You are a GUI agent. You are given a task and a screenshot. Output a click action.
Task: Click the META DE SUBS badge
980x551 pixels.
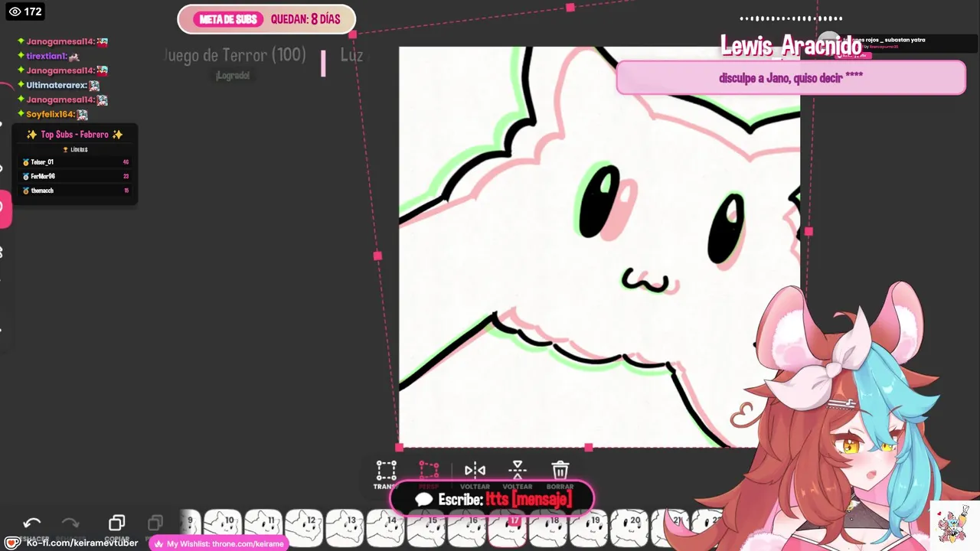tap(228, 19)
